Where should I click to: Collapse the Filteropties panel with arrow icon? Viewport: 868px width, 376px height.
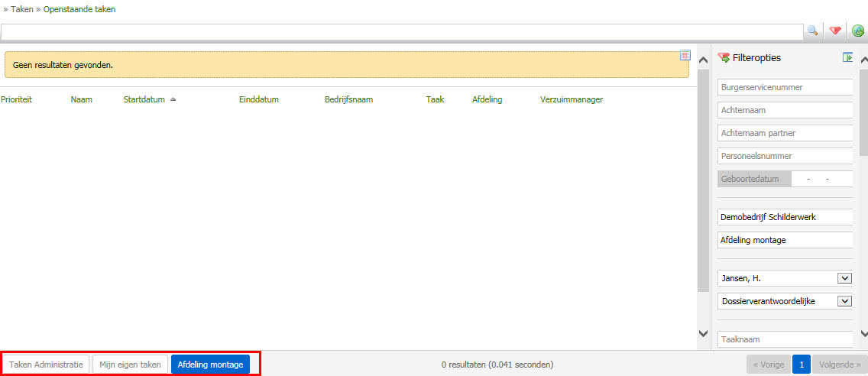pyautogui.click(x=847, y=57)
